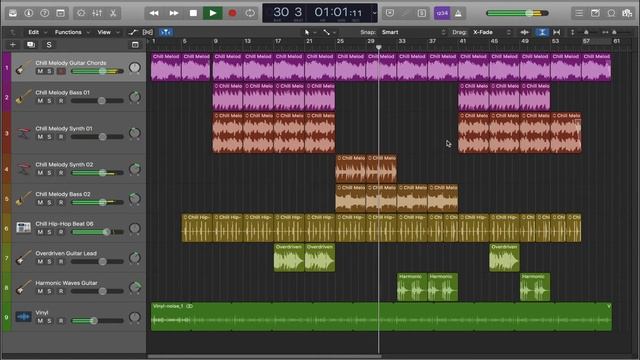Open the List Editors panel
The height and width of the screenshot is (360, 640).
click(x=579, y=13)
